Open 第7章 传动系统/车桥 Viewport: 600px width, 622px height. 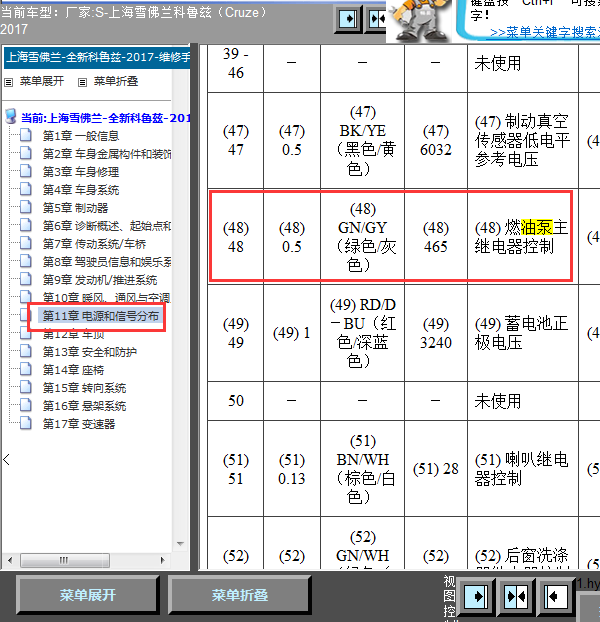[x=94, y=244]
